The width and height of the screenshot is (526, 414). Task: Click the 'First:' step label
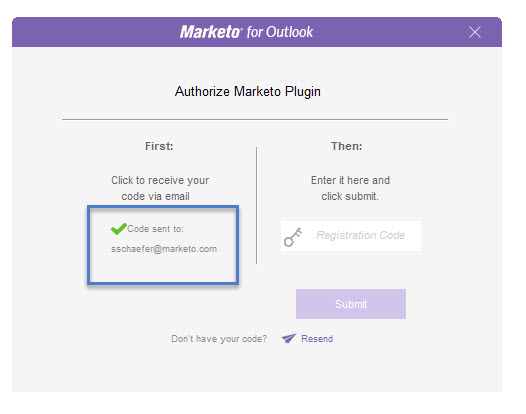point(159,146)
